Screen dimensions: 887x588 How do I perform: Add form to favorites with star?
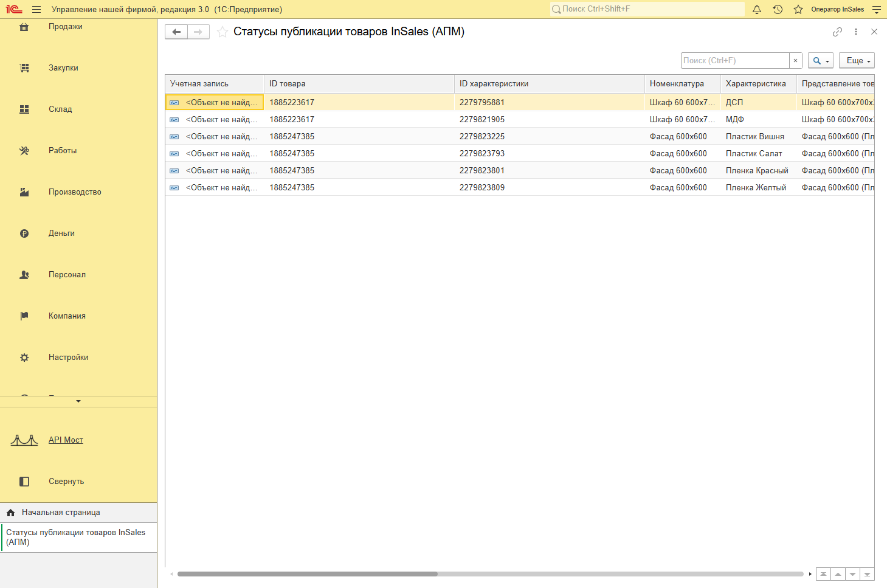coord(223,32)
